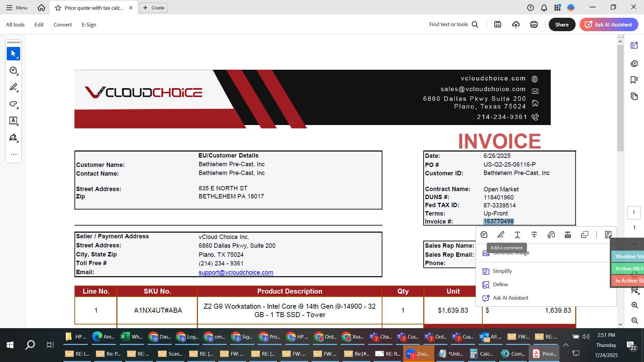Show hidden system tray icons chevron
This screenshot has height=362, width=644.
point(566,345)
